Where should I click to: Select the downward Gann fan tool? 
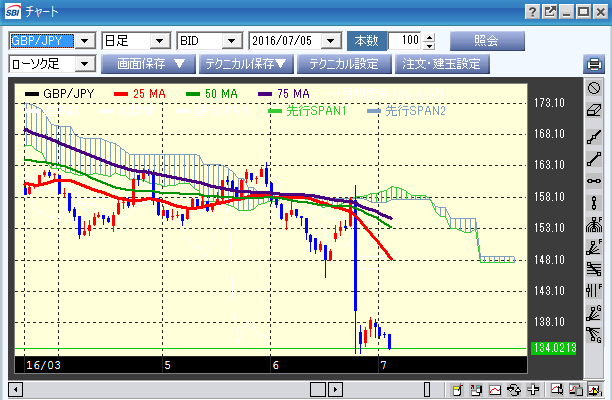coord(594,335)
